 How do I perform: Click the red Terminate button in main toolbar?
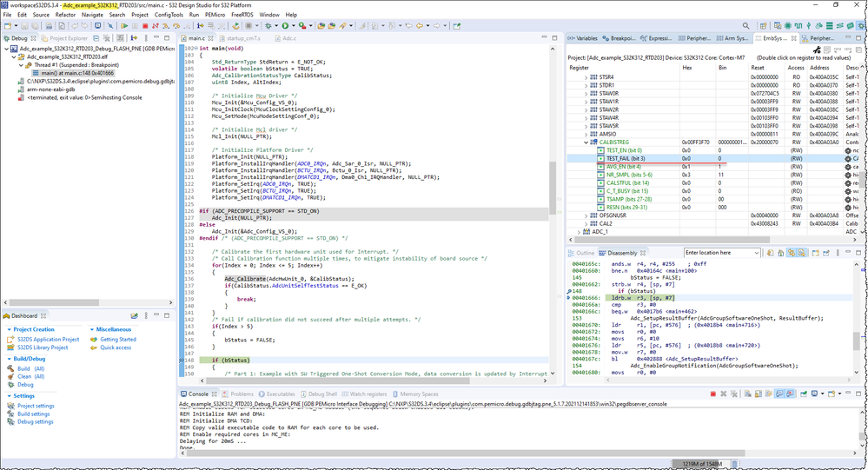(144, 26)
